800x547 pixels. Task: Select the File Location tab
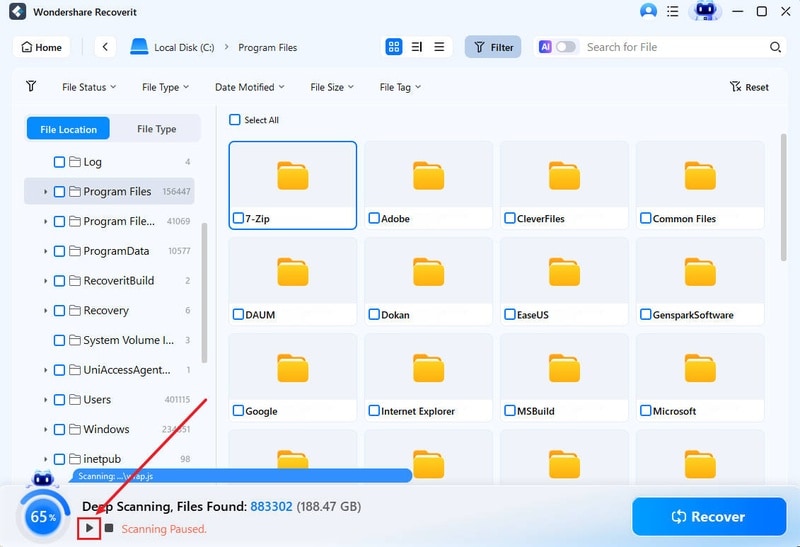click(x=68, y=129)
